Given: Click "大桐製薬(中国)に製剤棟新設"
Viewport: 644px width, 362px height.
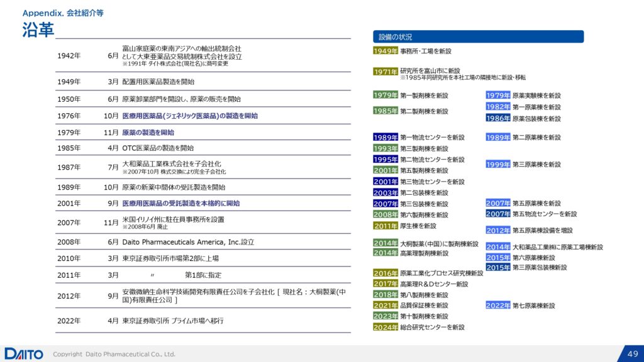Looking at the screenshot, I should pos(440,244).
